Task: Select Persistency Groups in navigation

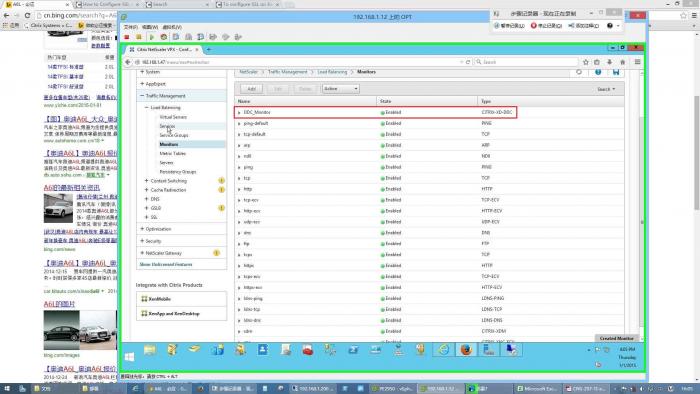Action: tap(178, 172)
